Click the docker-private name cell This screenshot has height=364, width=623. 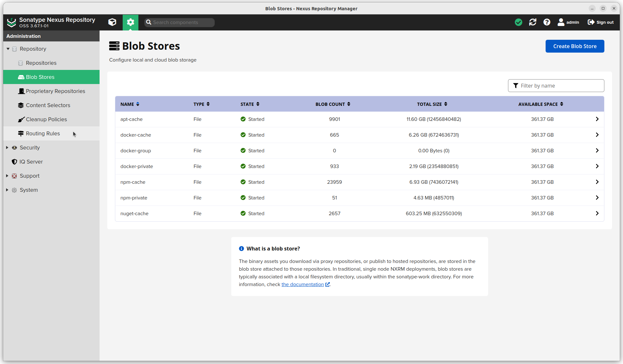point(136,166)
